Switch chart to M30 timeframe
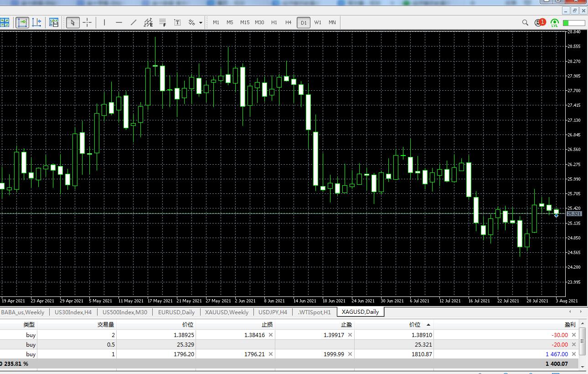 coord(259,22)
